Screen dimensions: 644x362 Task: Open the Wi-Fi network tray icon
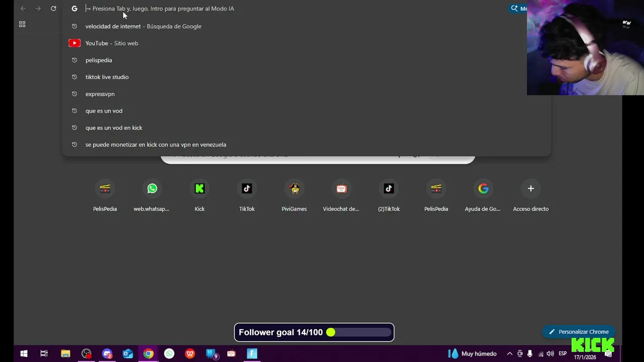pyautogui.click(x=540, y=353)
